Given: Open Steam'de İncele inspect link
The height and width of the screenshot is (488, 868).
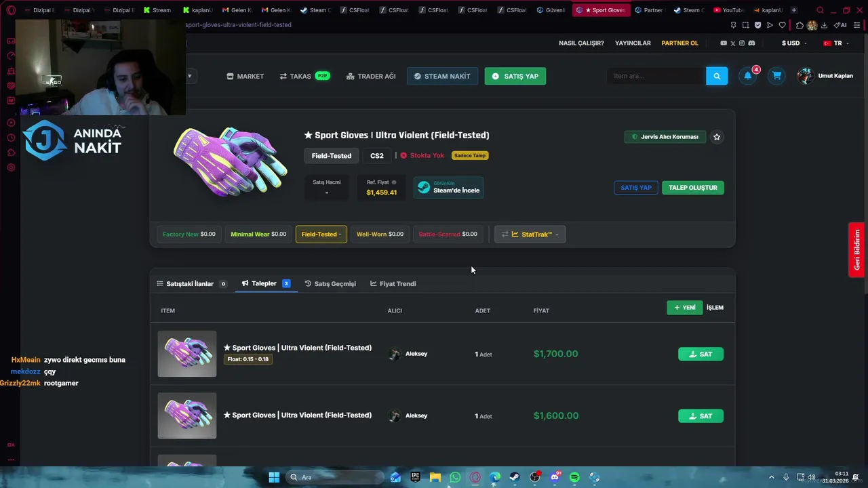Looking at the screenshot, I should pos(448,188).
